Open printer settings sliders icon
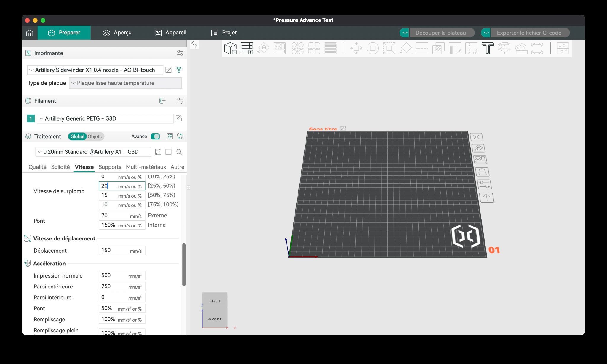This screenshot has width=607, height=364. click(180, 53)
